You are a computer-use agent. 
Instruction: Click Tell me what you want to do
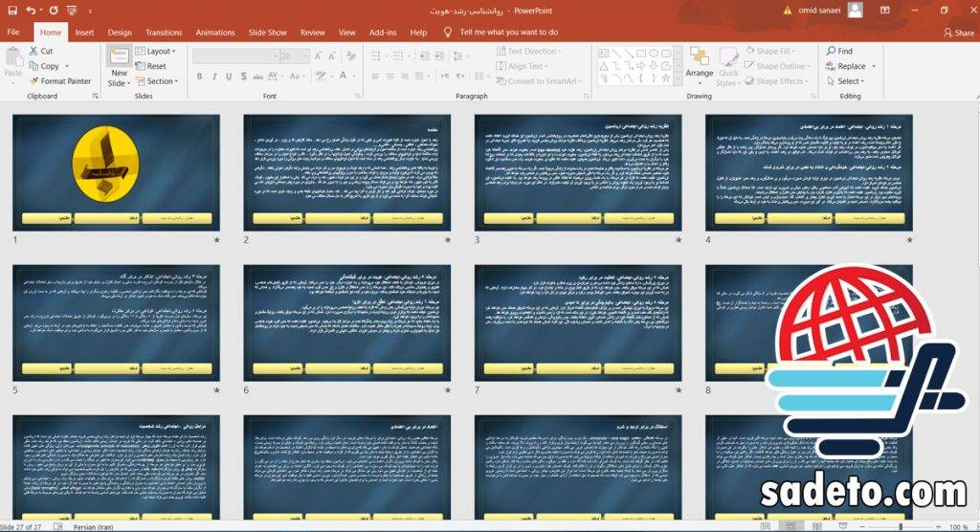pos(501,32)
